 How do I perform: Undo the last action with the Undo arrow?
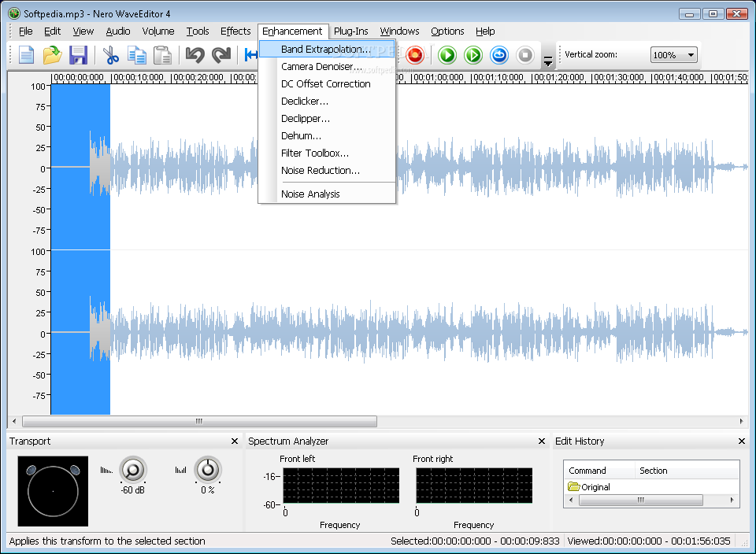point(195,55)
